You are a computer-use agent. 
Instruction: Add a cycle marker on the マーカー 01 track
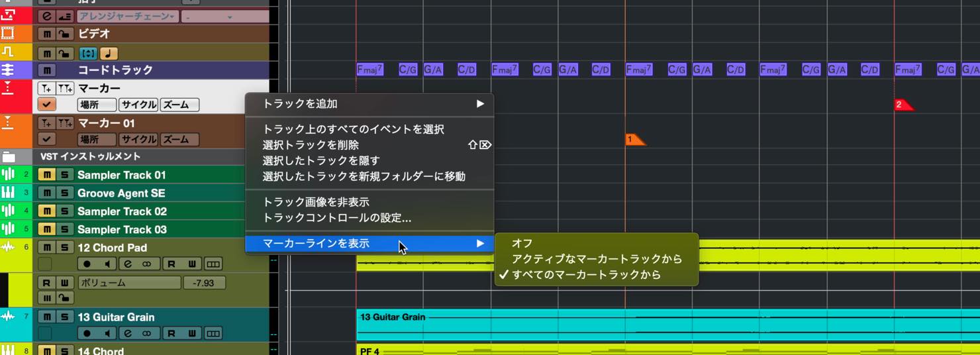[x=65, y=123]
